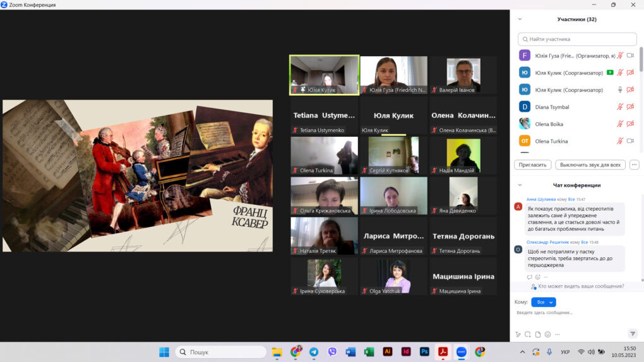Open Microsoft Word from taskbar
This screenshot has width=644, height=362.
coord(350,352)
